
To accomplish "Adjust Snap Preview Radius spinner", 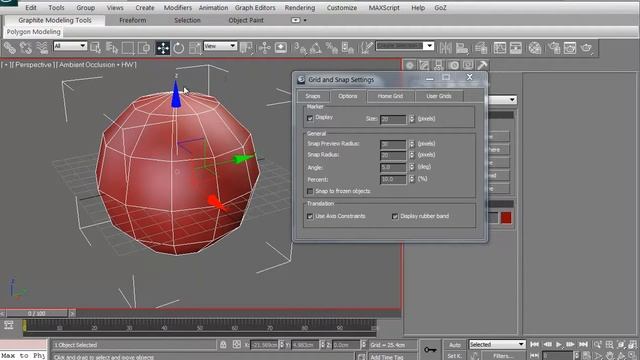I will [x=411, y=144].
